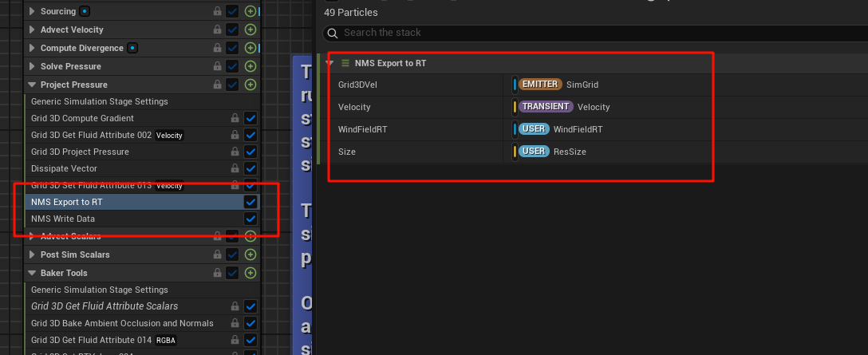Collapse the NMS Export to RT details section
This screenshot has width=868, height=355.
point(329,63)
